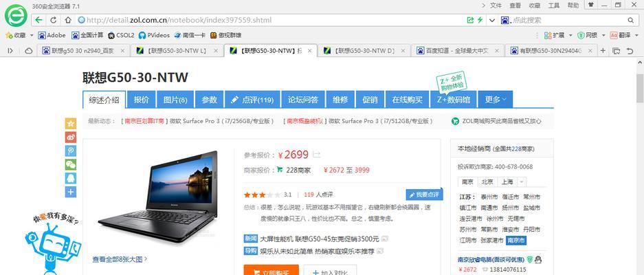Expand the city tabs dropdown arrow
This screenshot has height=275, width=644.
coord(522,181)
